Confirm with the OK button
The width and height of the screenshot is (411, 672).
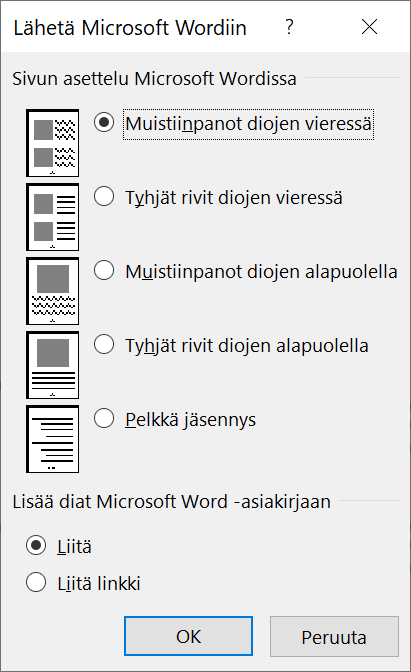[x=189, y=636]
